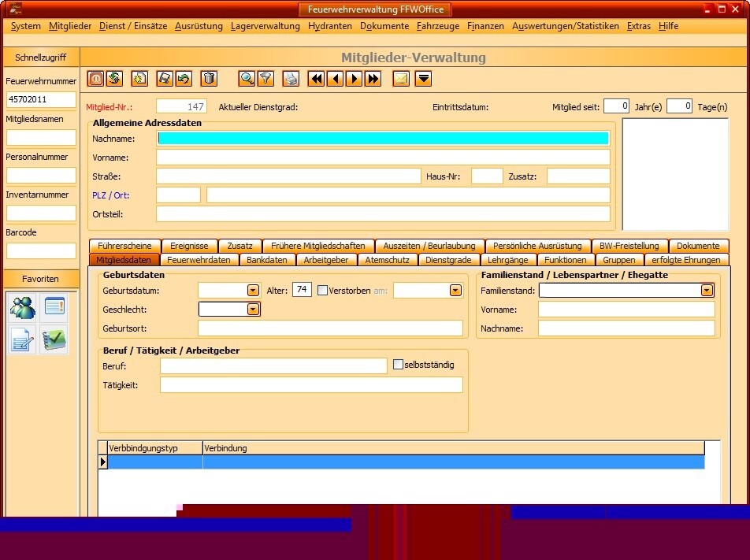Undo changes with the green arrow icon
The image size is (750, 560).
(184, 79)
